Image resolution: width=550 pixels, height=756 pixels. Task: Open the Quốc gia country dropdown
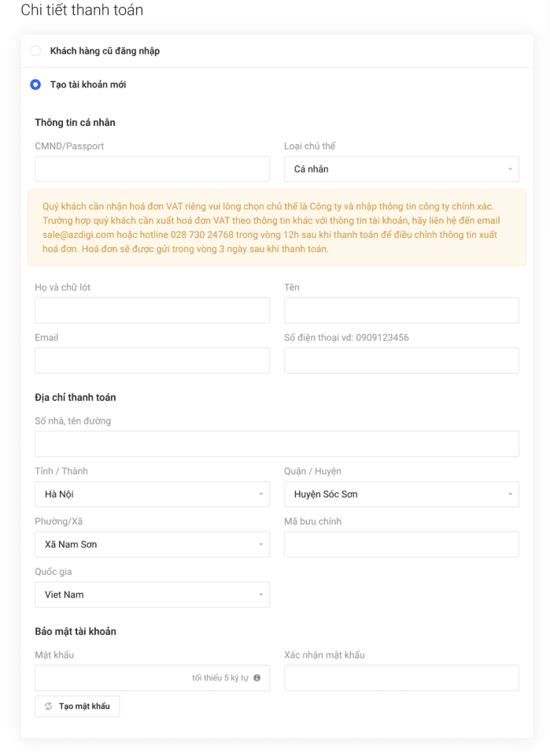tap(152, 595)
